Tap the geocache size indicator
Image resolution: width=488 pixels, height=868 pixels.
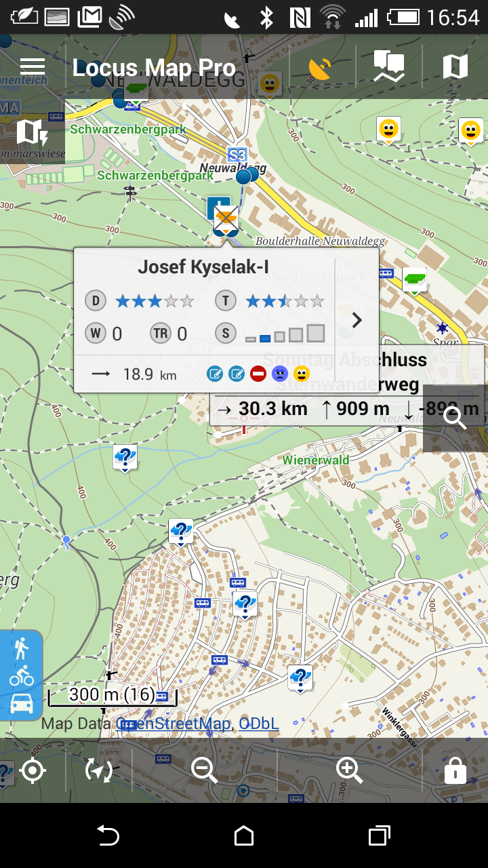(x=285, y=334)
